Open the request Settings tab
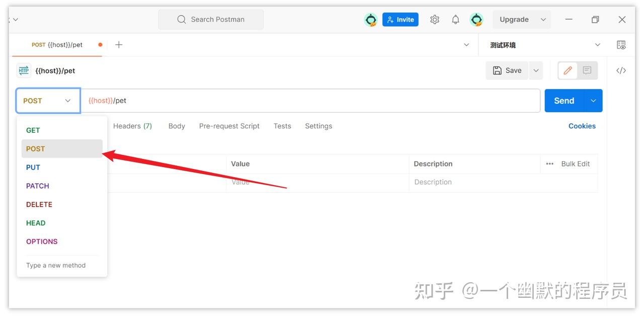Image resolution: width=644 pixels, height=316 pixels. pos(318,126)
